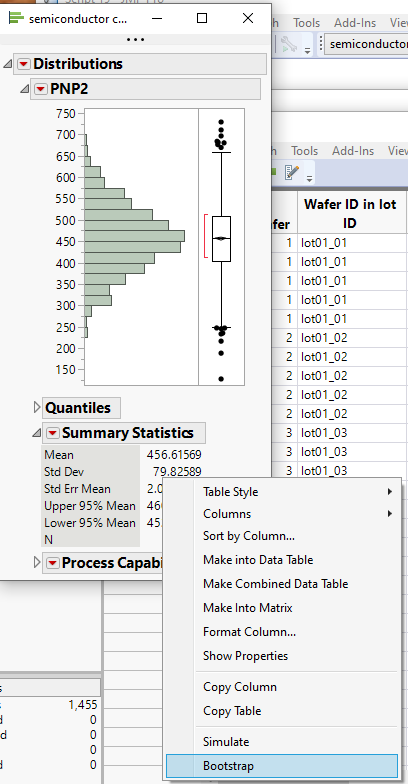Image resolution: width=408 pixels, height=784 pixels.
Task: Click the tallest histogram bar near 450
Action: point(134,236)
